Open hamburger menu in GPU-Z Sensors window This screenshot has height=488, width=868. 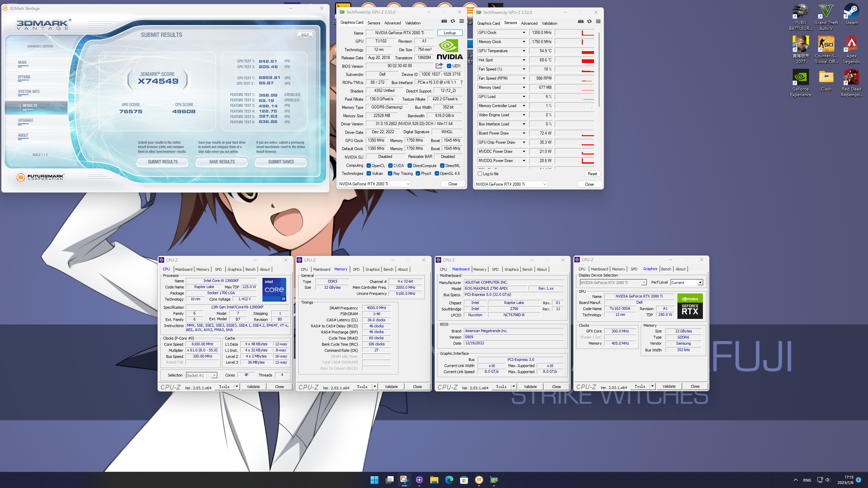tap(598, 22)
